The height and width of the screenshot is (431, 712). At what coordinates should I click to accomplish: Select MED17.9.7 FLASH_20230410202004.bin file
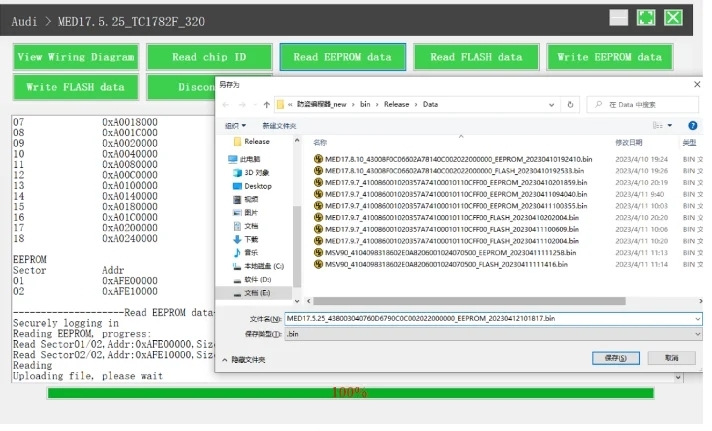[x=446, y=218]
